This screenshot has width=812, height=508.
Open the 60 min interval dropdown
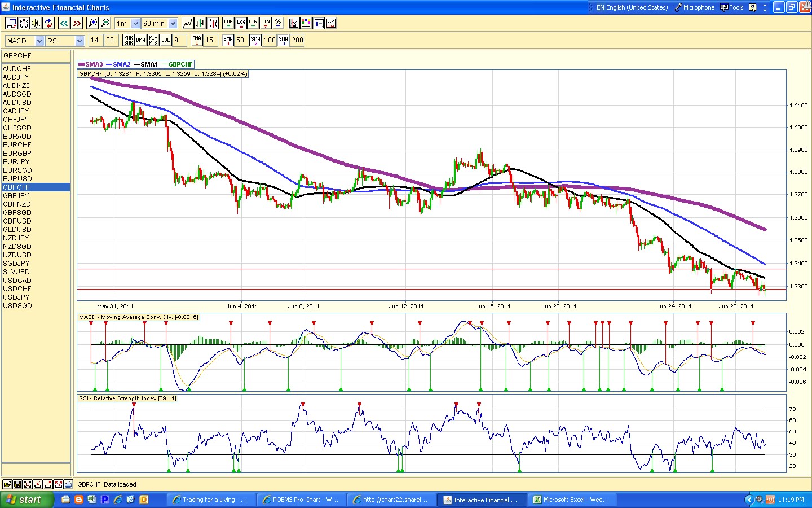173,24
